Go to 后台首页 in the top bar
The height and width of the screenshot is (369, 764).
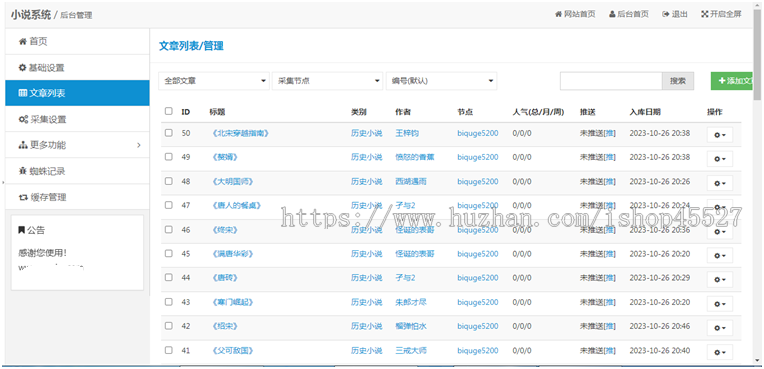[629, 14]
